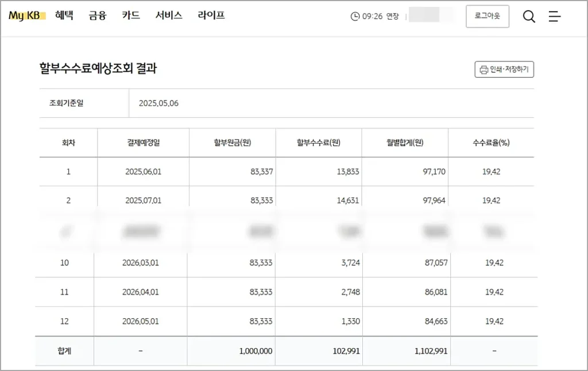The image size is (588, 371).
Task: Select monthly total 84,663
Action: [x=436, y=321]
